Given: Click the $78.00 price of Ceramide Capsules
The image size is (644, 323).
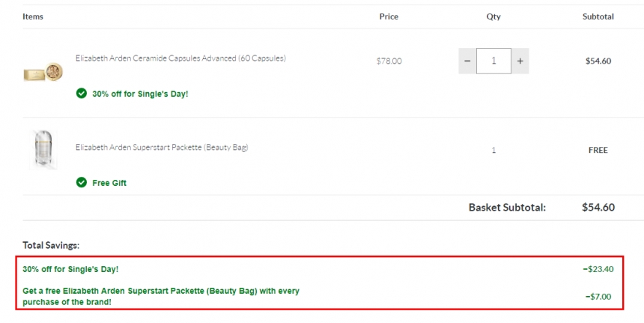Looking at the screenshot, I should pyautogui.click(x=389, y=61).
